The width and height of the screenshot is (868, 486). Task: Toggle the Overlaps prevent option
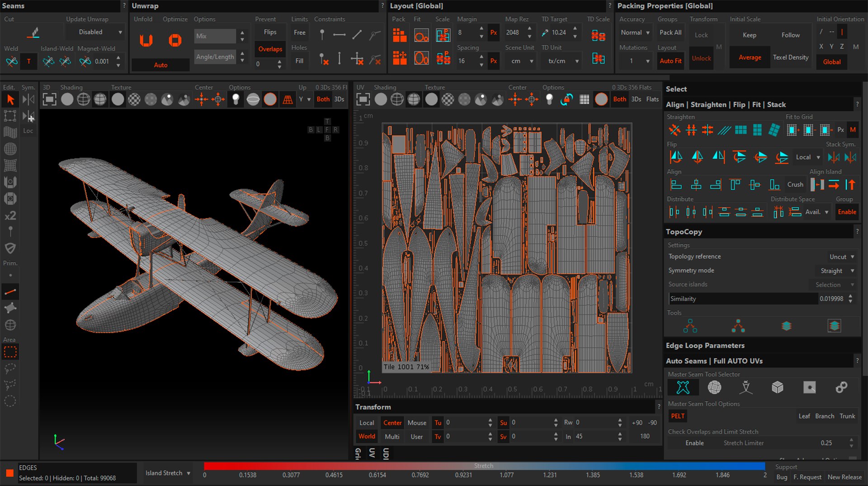coord(270,49)
